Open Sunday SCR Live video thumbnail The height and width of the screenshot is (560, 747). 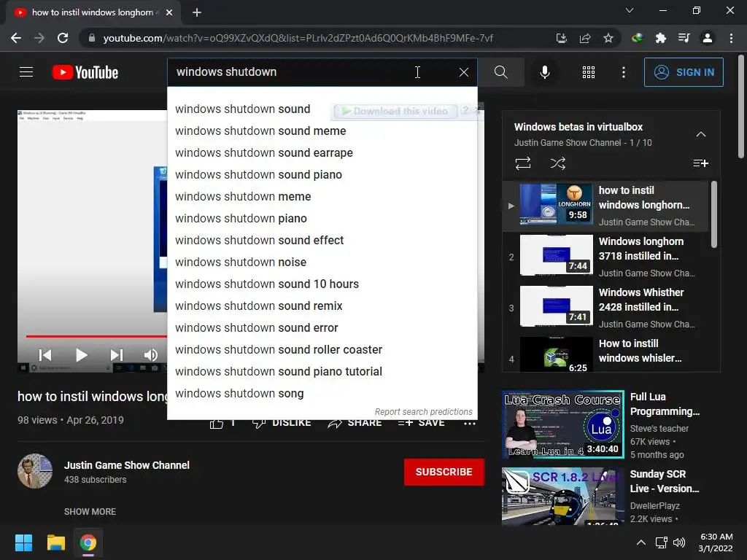coord(562,496)
